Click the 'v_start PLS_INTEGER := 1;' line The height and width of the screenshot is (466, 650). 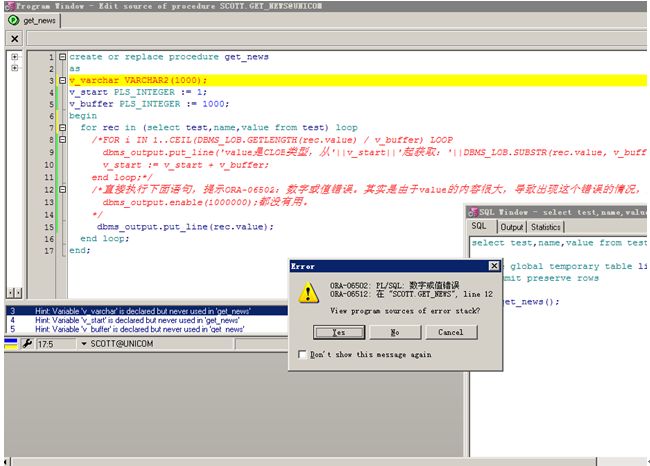(x=138, y=92)
